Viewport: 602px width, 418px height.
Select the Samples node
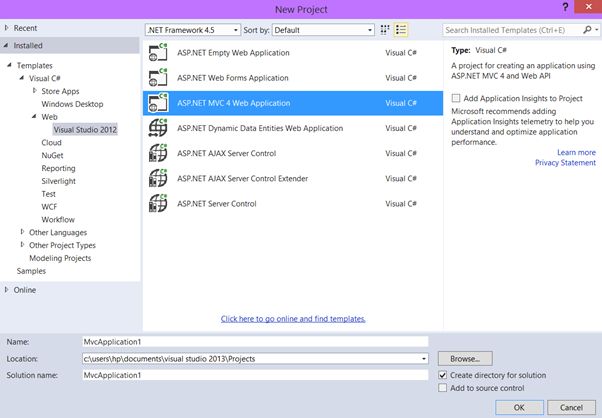click(31, 271)
